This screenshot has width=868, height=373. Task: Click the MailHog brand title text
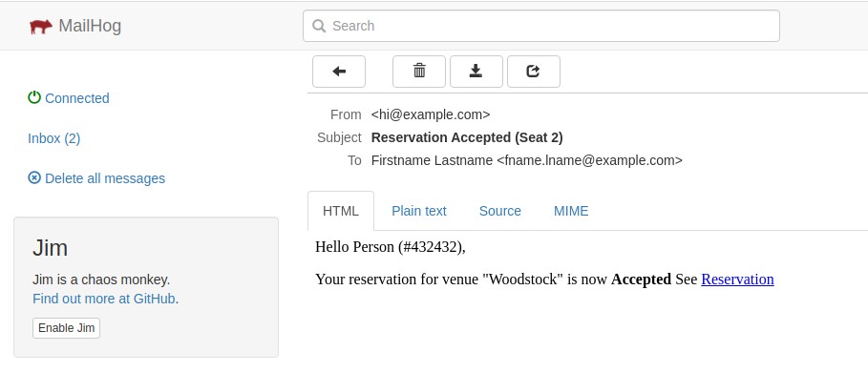point(90,26)
